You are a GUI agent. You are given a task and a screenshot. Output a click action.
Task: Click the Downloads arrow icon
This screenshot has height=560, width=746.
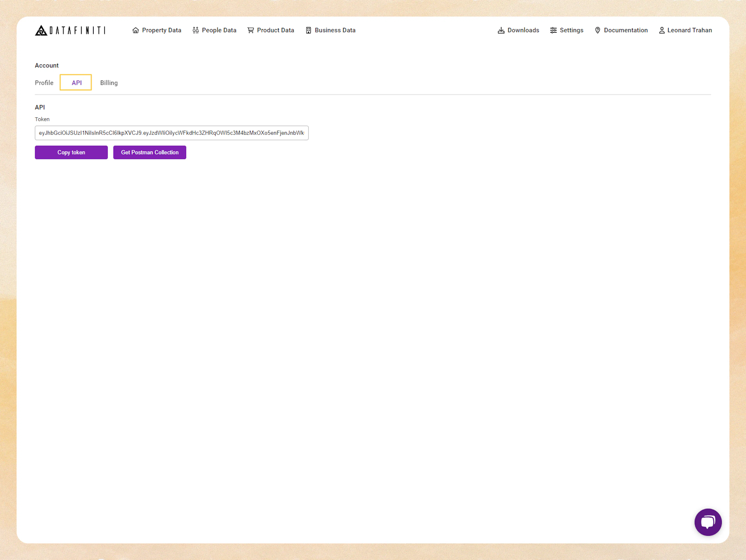[x=501, y=30]
